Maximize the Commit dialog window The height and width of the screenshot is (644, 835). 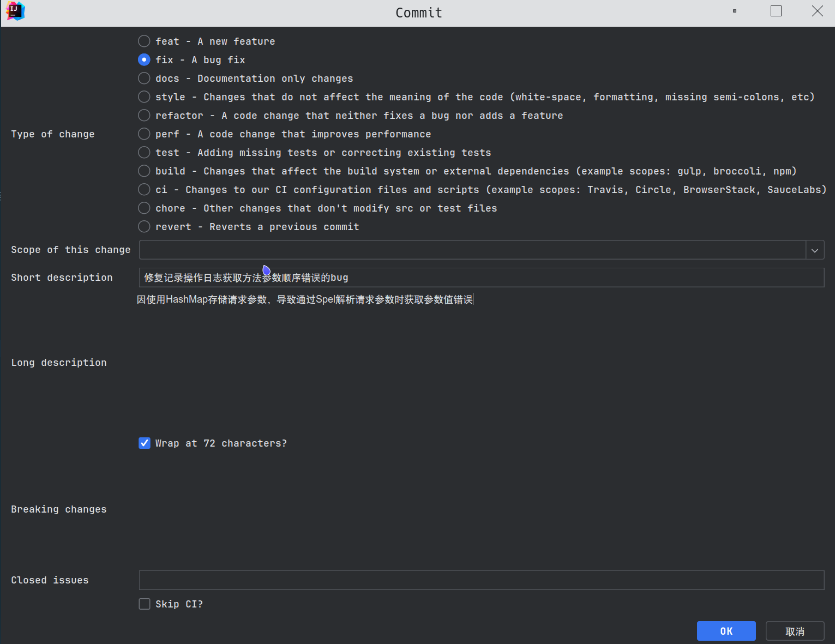click(776, 11)
